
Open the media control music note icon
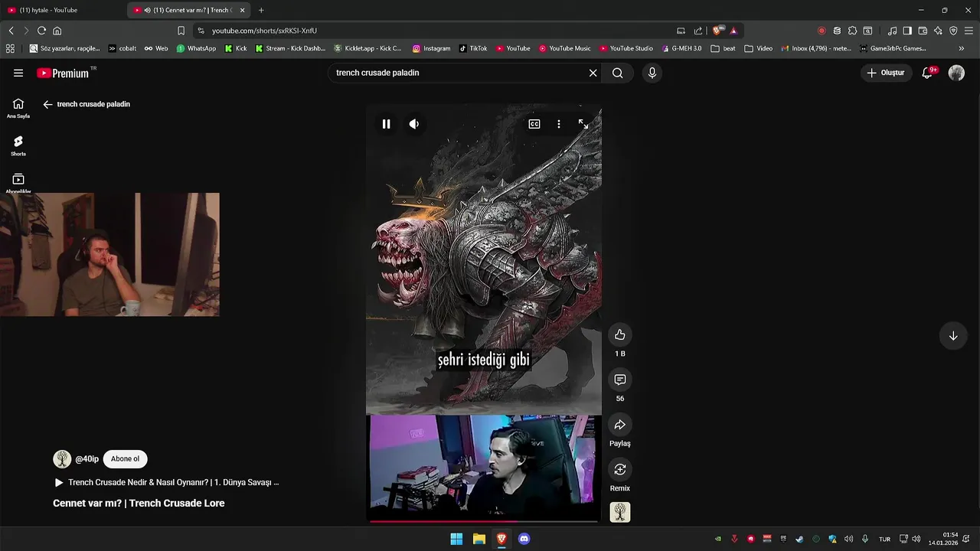892,31
